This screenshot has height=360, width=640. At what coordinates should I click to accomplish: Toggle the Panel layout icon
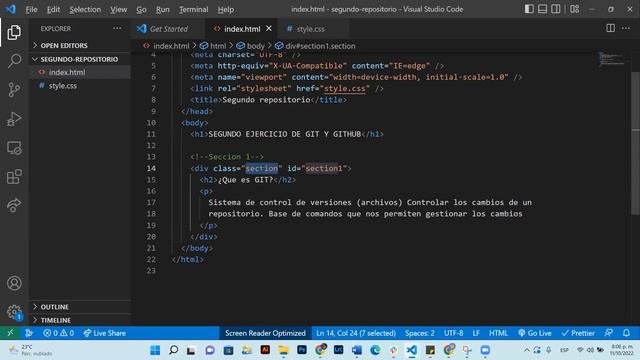(542, 9)
